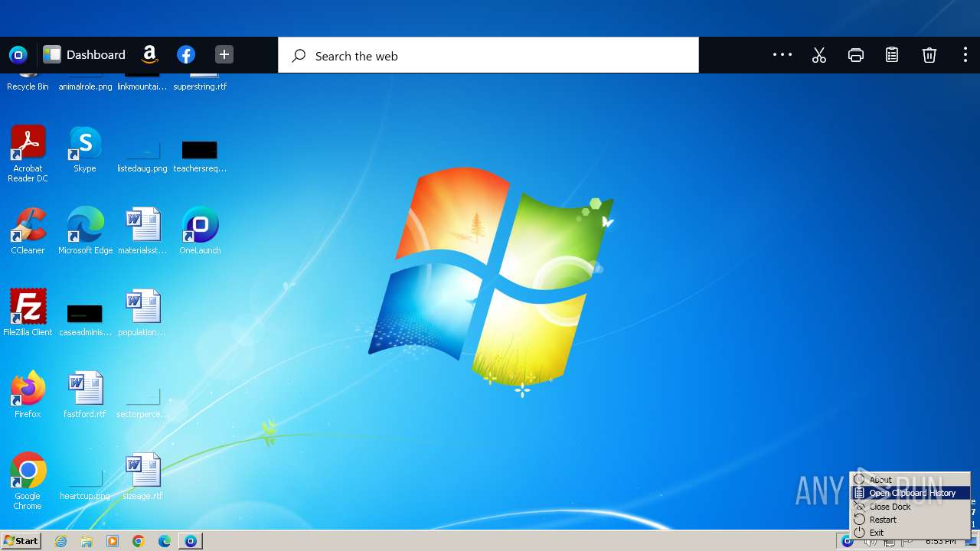Open the Amazon shortcut in the dock
Viewport: 980px width, 551px height.
click(150, 55)
